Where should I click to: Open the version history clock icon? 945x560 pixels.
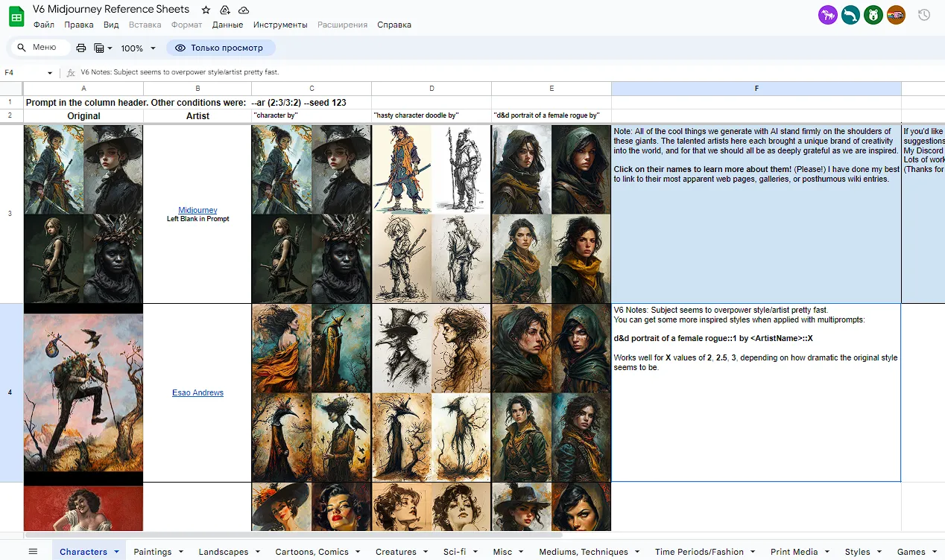pos(924,15)
